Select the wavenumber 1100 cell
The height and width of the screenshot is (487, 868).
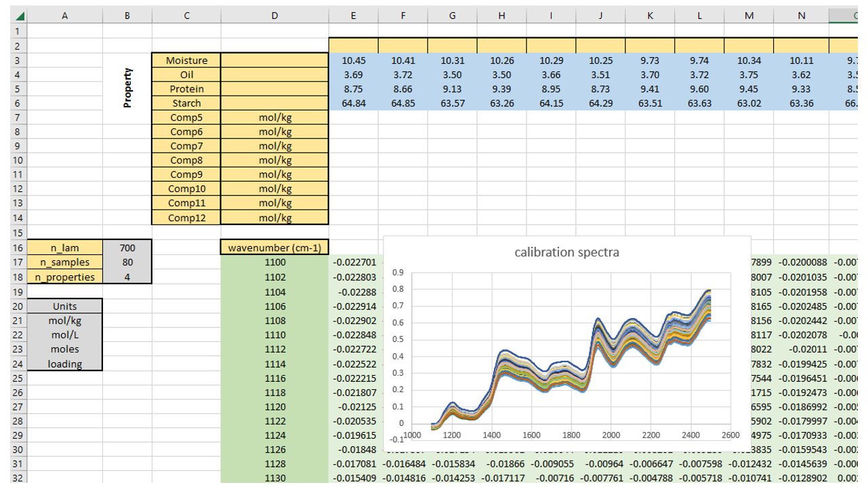[x=274, y=262]
